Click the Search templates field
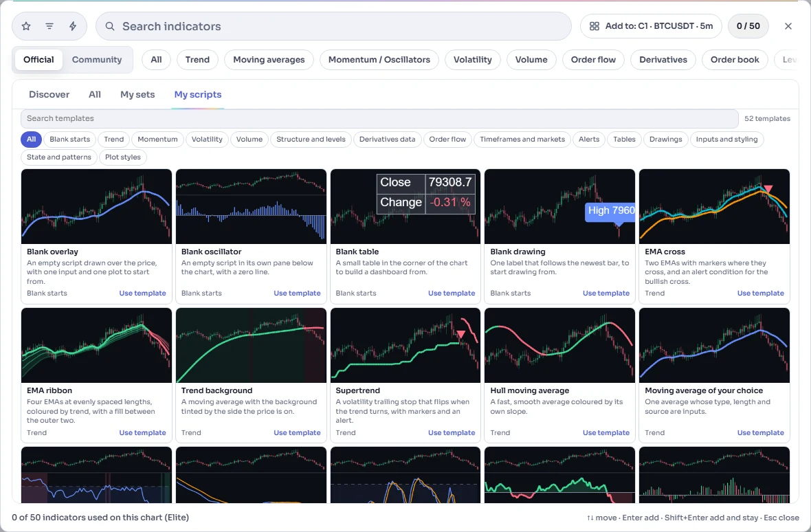Image resolution: width=811 pixels, height=532 pixels. pyautogui.click(x=379, y=118)
